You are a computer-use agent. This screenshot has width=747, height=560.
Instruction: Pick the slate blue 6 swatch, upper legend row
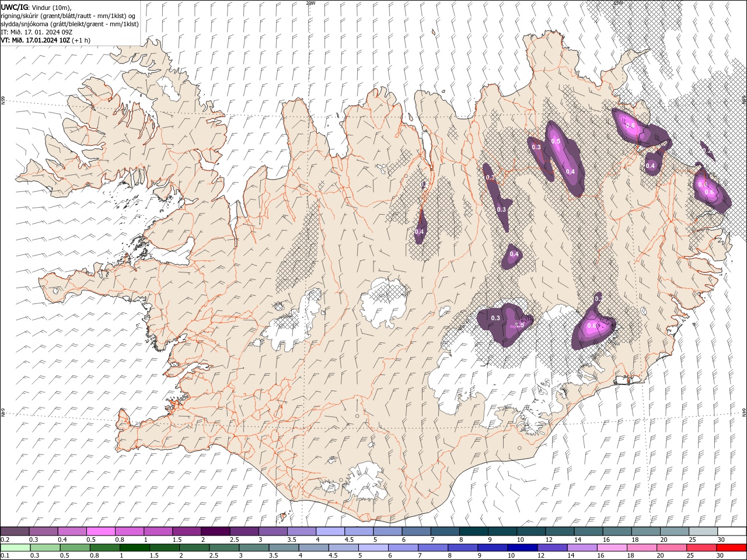(416, 531)
